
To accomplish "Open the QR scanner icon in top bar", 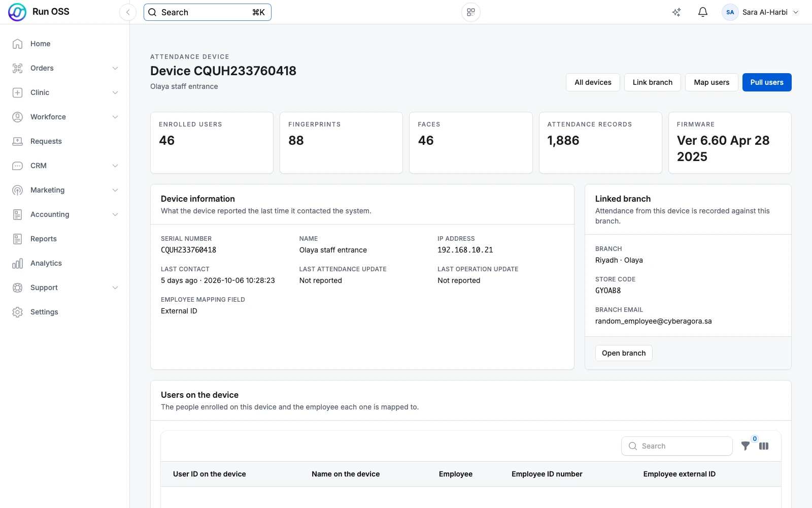I will [471, 12].
